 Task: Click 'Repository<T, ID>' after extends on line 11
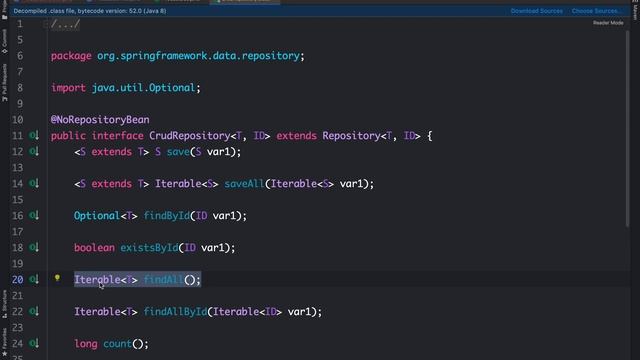pyautogui.click(x=371, y=136)
